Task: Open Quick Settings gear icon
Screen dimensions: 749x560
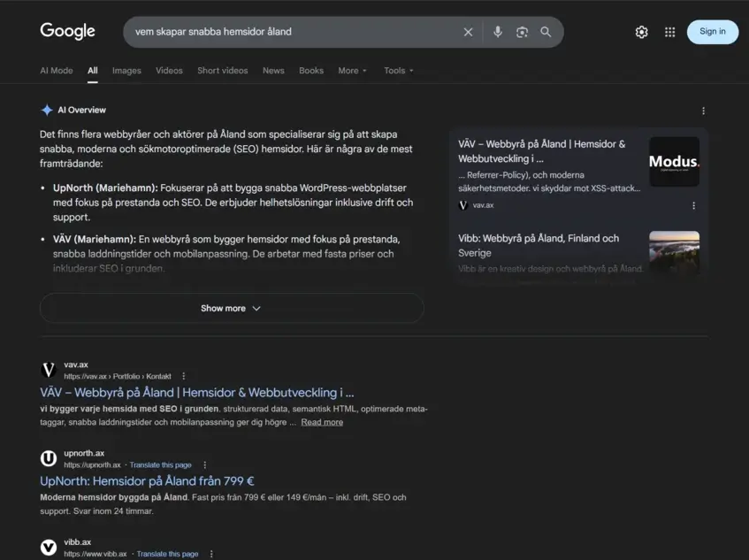Action: 641,32
